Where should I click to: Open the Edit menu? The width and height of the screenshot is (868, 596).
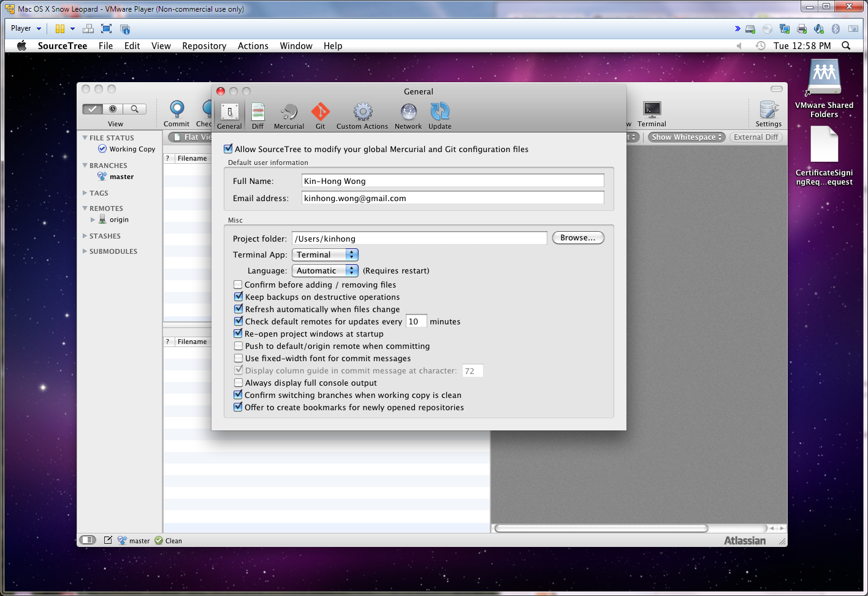(132, 46)
